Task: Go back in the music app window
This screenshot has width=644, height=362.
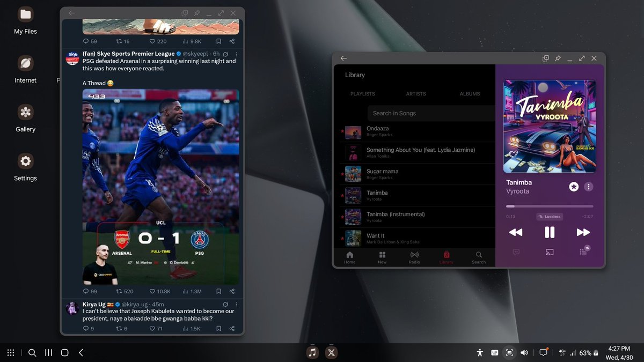Action: tap(344, 58)
